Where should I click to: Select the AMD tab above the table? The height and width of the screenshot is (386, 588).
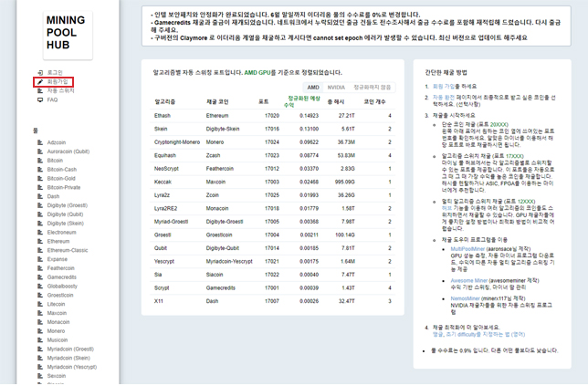313,88
